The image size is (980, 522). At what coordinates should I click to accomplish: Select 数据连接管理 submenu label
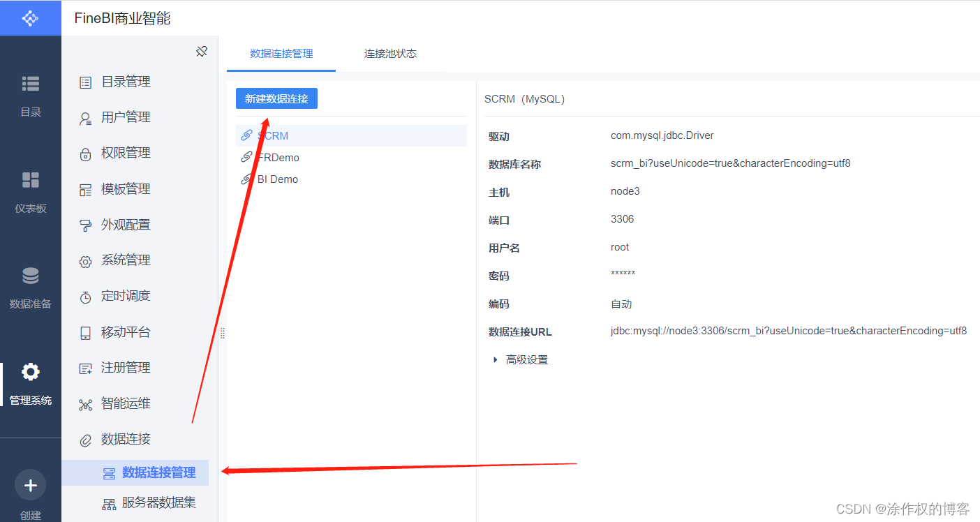click(x=159, y=473)
